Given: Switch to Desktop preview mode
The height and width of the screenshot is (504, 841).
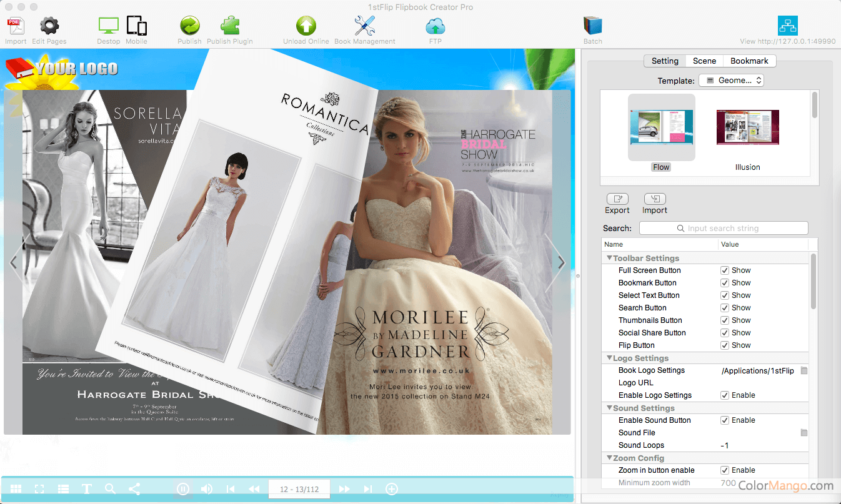Looking at the screenshot, I should pyautogui.click(x=109, y=26).
